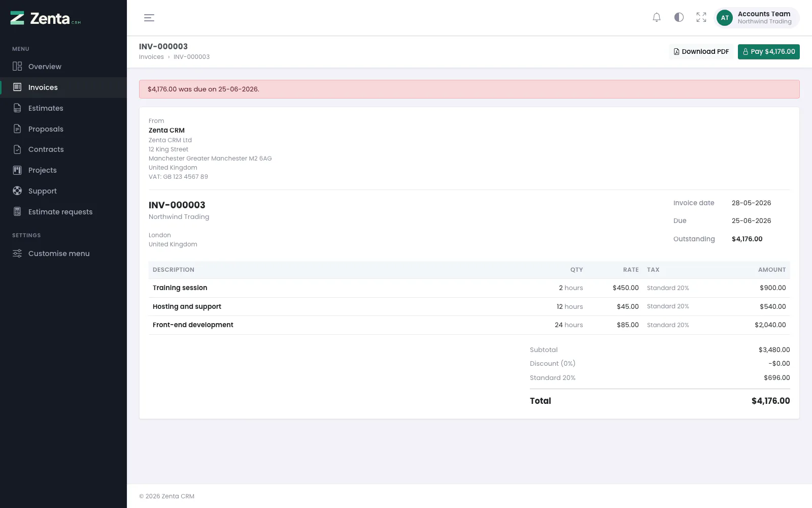This screenshot has width=812, height=508.
Task: Click the overdue payment alert banner
Action: pyautogui.click(x=469, y=89)
